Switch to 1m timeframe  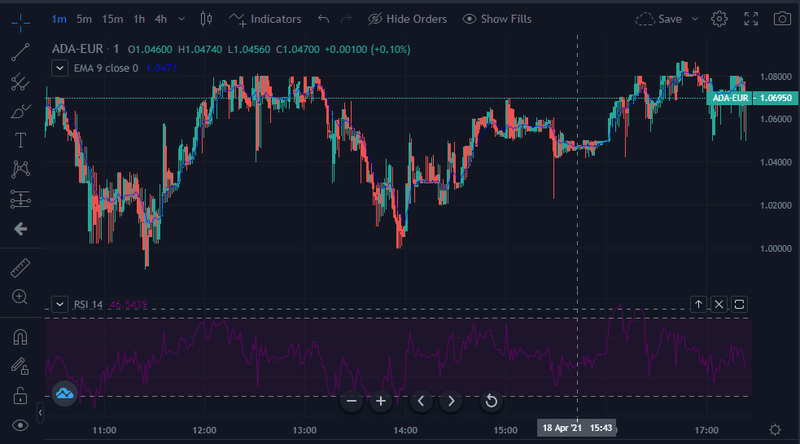pyautogui.click(x=59, y=19)
